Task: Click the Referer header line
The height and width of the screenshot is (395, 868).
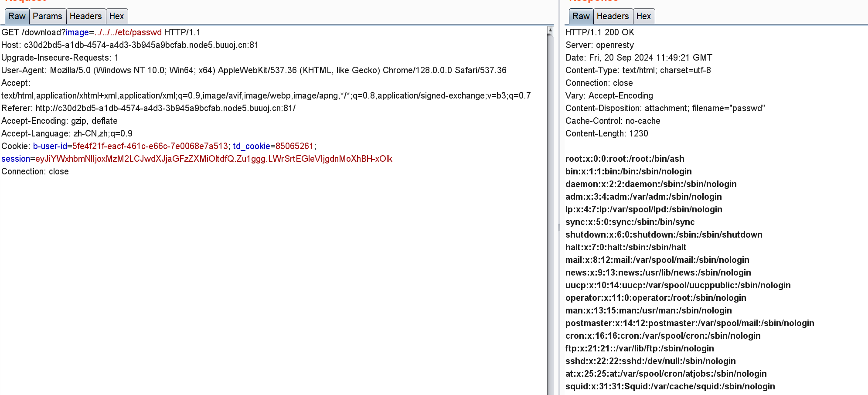Action: click(148, 108)
